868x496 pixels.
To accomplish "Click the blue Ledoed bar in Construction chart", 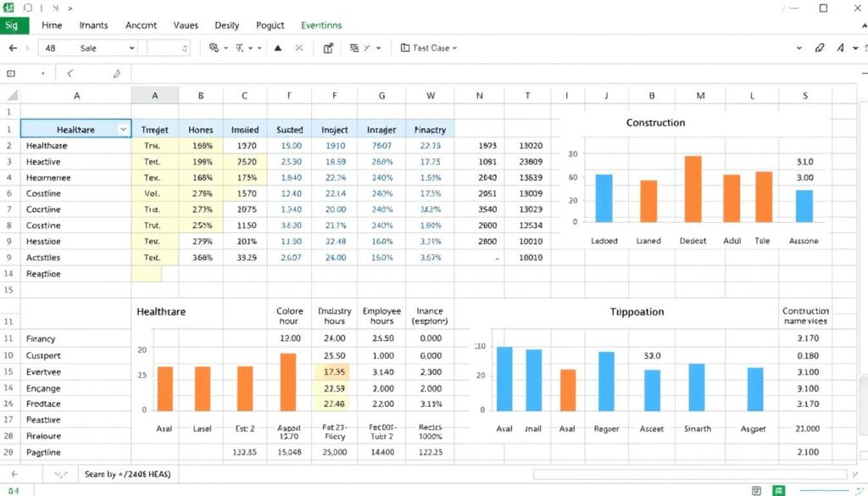I will tap(604, 198).
